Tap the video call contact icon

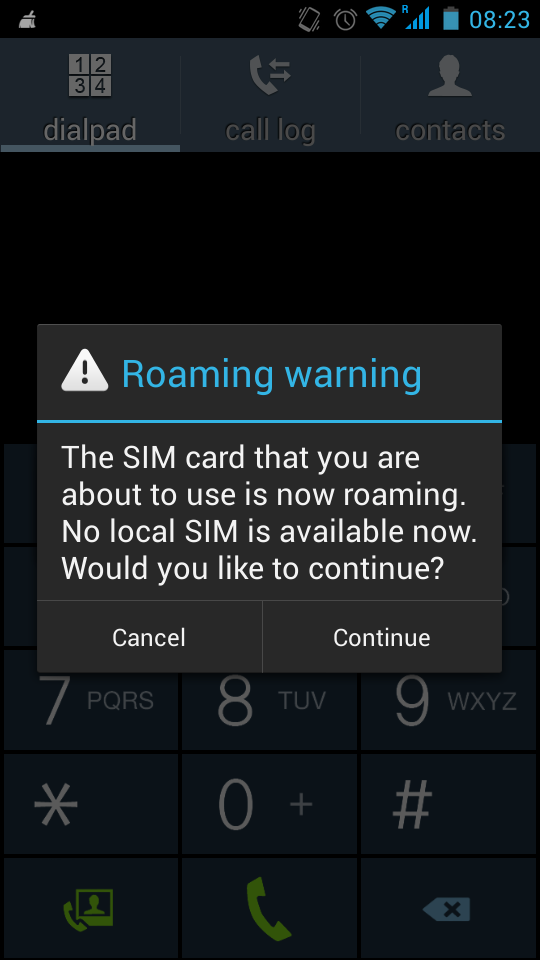point(91,909)
